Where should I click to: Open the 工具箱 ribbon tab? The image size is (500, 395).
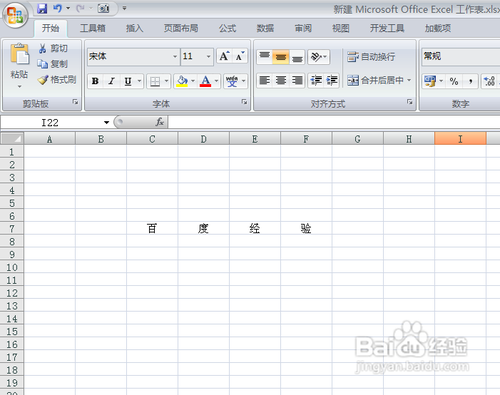point(93,28)
